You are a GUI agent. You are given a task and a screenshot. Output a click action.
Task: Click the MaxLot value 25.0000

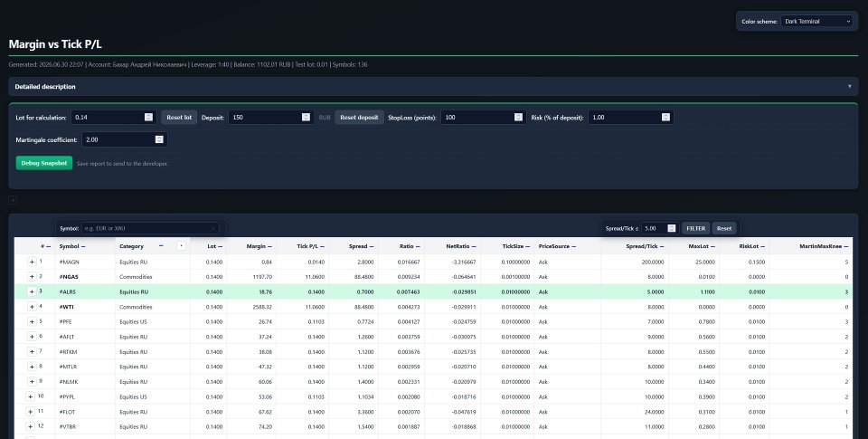[705, 262]
